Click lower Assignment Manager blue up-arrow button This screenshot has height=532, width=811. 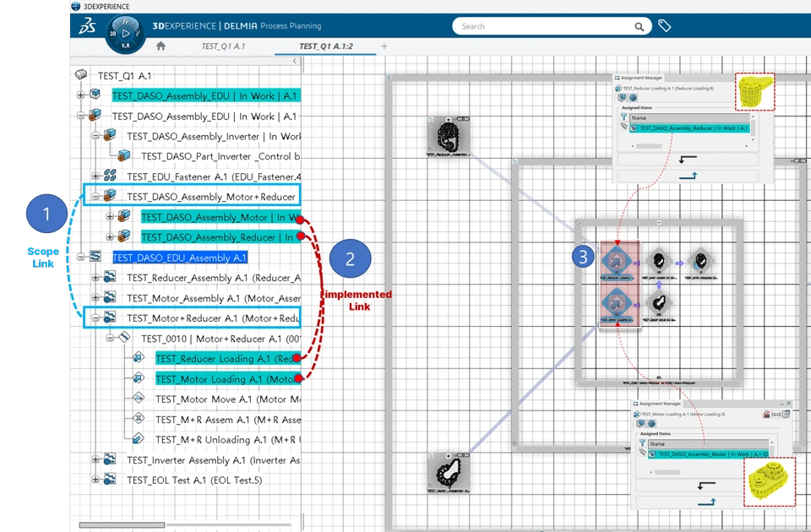click(706, 502)
